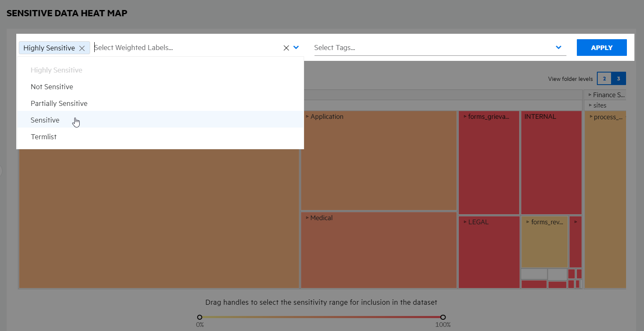Choose Termlist in the dropdown list
The width and height of the screenshot is (644, 331).
pyautogui.click(x=43, y=137)
